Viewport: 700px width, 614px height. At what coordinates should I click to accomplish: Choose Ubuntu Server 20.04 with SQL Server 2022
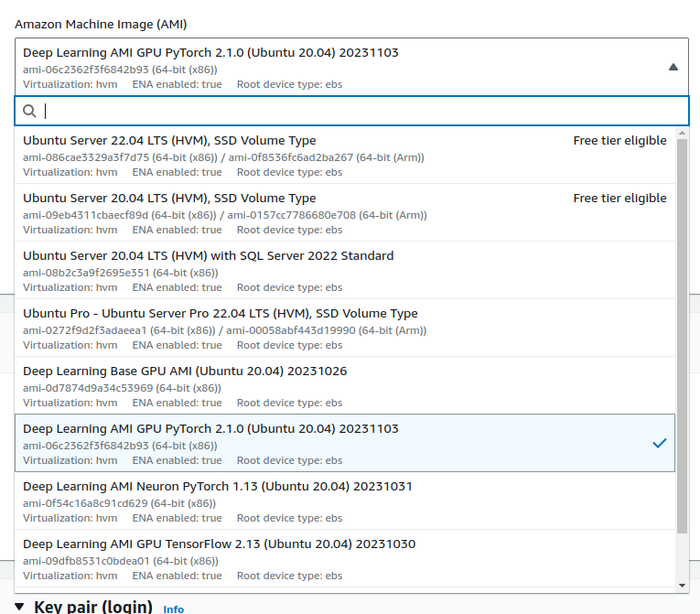(x=345, y=270)
